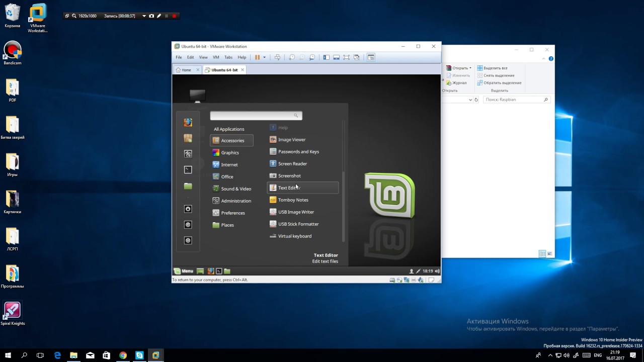Click the console view toolbar icon
Screen dimensions: 644x362
tap(371, 57)
